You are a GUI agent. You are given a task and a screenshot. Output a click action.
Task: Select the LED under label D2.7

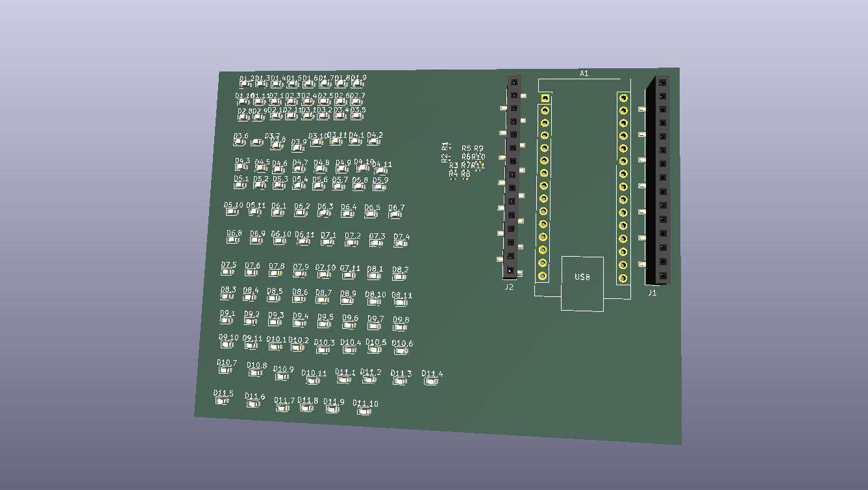pos(356,102)
